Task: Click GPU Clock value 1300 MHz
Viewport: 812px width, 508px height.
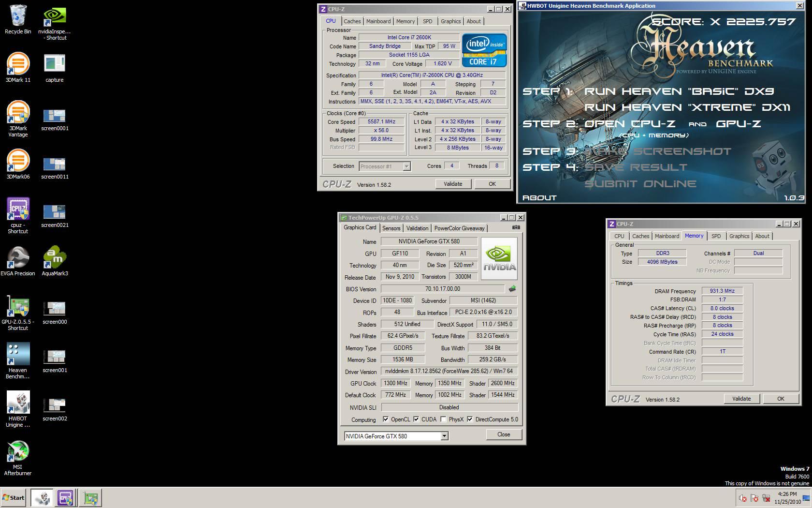Action: coord(395,383)
